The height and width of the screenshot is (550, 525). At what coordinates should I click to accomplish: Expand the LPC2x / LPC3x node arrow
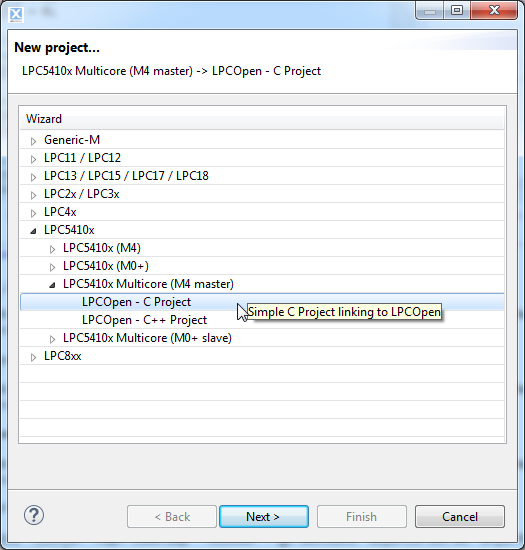pyautogui.click(x=33, y=195)
